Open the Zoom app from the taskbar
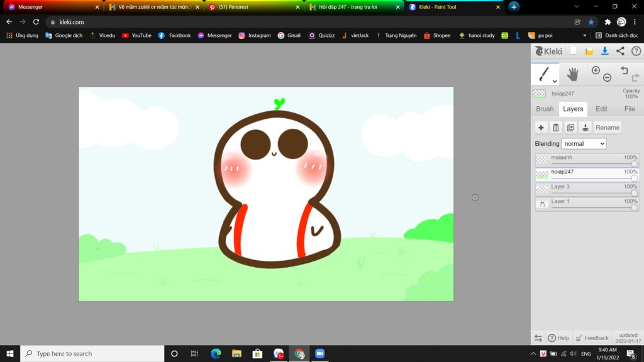This screenshot has width=644, height=362. 319,353
